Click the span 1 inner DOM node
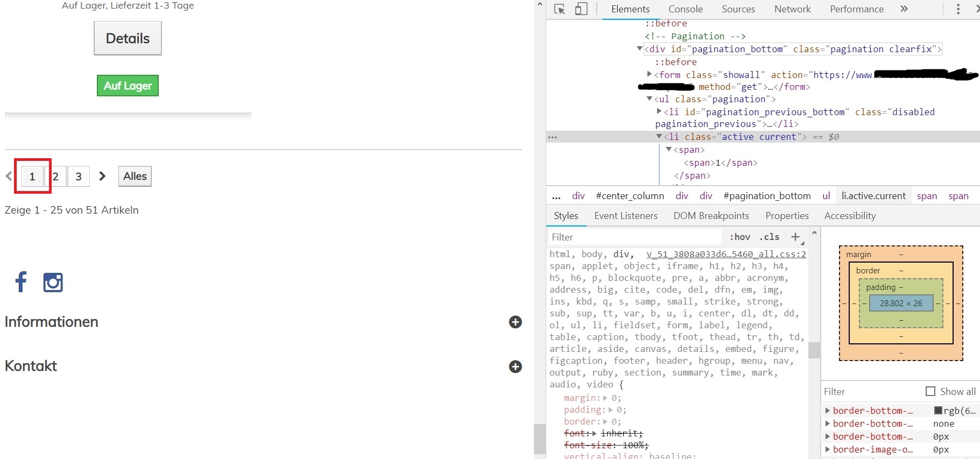Image resolution: width=980 pixels, height=459 pixels. click(720, 163)
